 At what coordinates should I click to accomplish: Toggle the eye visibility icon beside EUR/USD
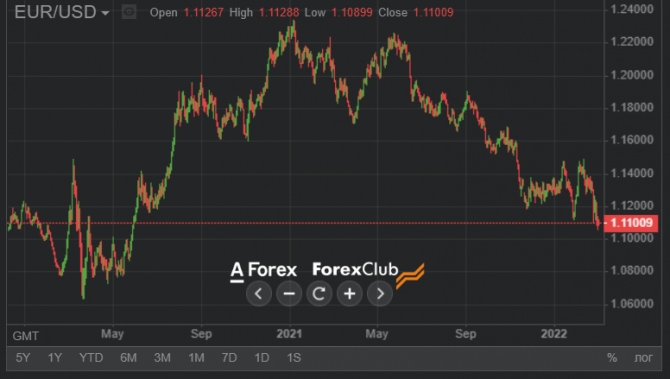129,12
